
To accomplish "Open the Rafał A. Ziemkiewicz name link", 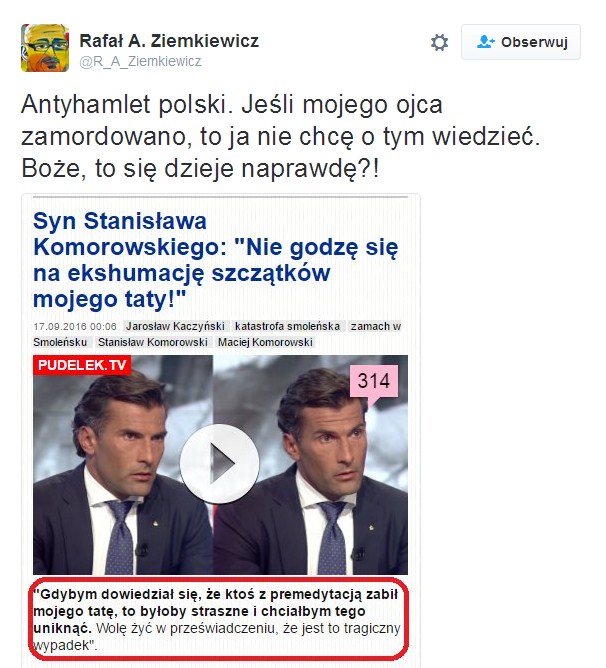I will tap(169, 41).
